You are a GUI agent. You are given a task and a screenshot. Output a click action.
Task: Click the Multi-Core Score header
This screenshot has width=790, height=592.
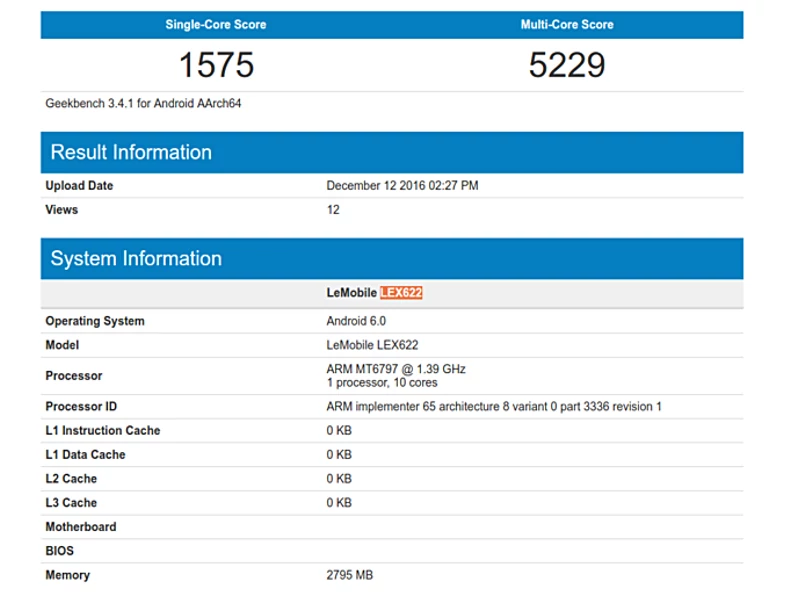pyautogui.click(x=567, y=25)
